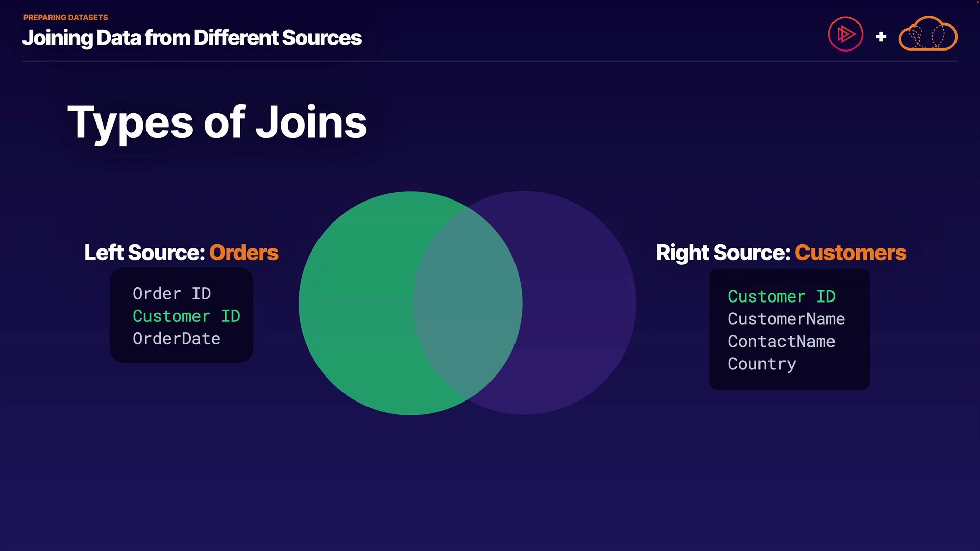Click the Left Source label text
980x551 pixels.
[x=144, y=253]
